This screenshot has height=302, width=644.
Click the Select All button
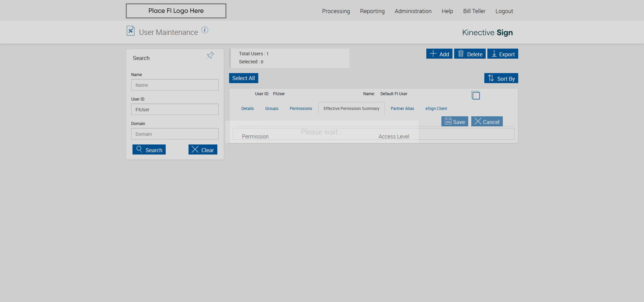click(244, 78)
